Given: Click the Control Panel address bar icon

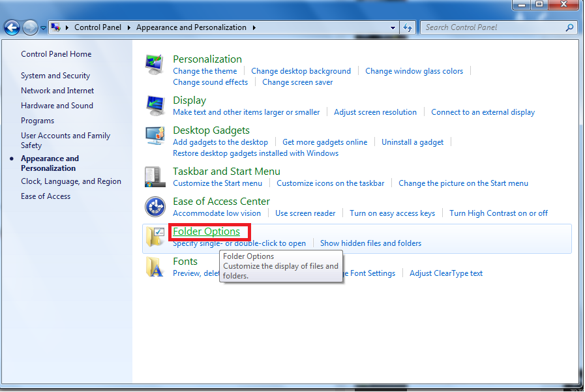Looking at the screenshot, I should 56,27.
